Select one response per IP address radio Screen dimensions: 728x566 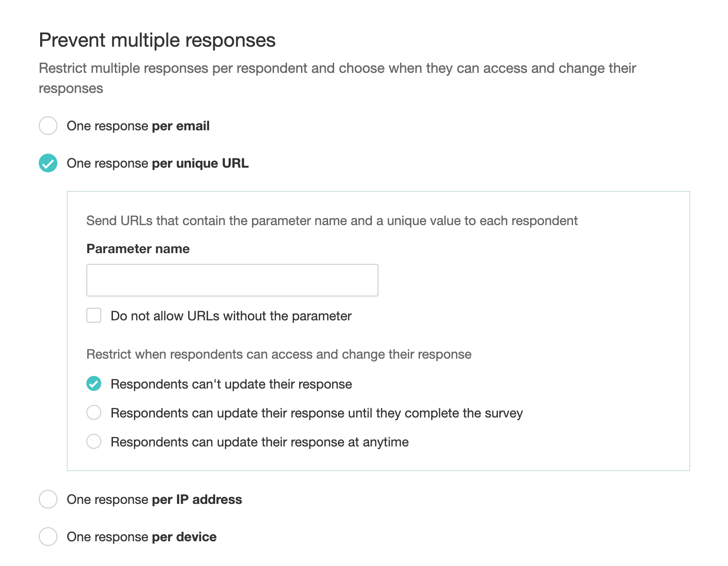click(x=48, y=499)
